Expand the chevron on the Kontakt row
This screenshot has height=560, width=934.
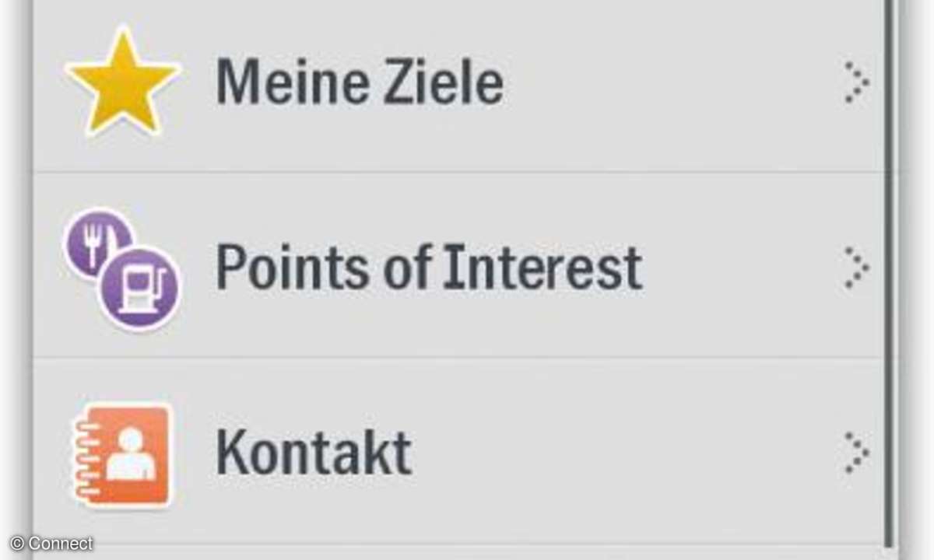coord(856,452)
